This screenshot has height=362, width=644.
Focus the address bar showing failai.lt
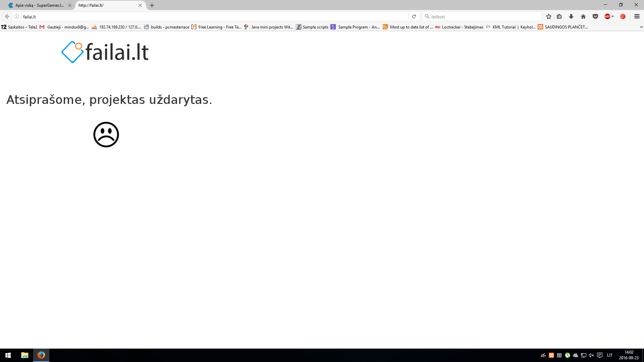[x=215, y=16]
